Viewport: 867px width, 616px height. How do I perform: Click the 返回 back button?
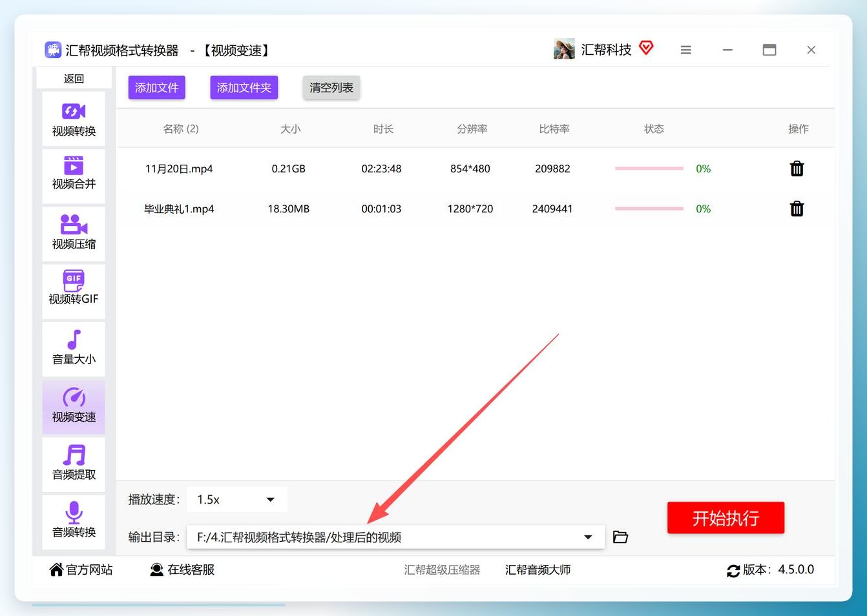click(x=74, y=79)
